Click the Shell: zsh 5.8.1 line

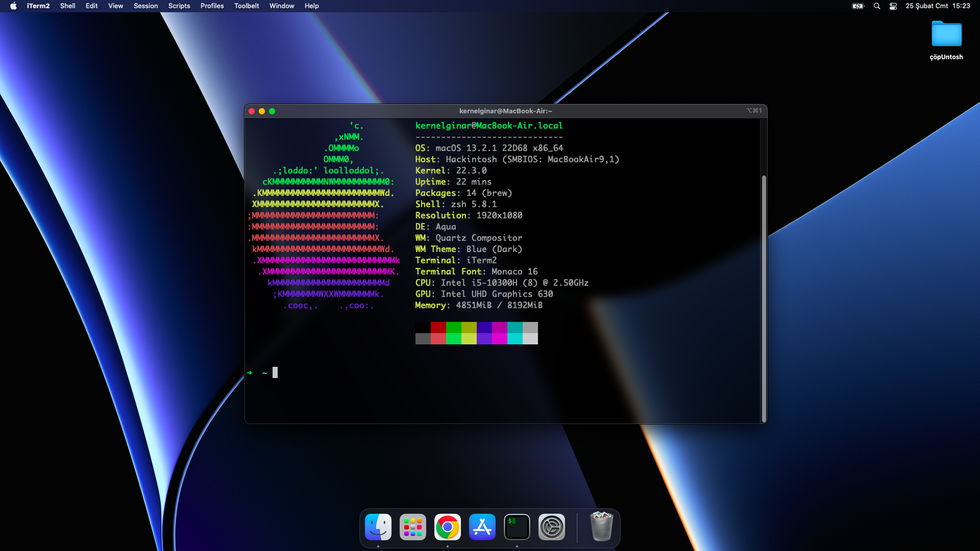(456, 204)
